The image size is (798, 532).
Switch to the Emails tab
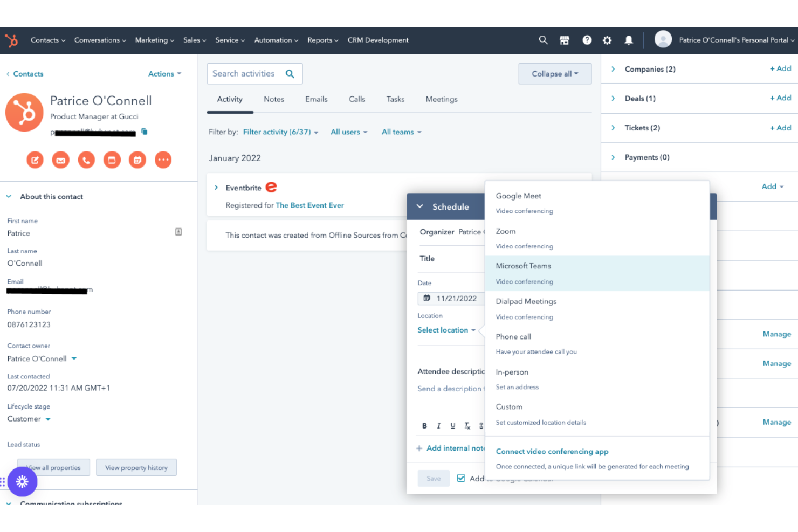click(317, 99)
